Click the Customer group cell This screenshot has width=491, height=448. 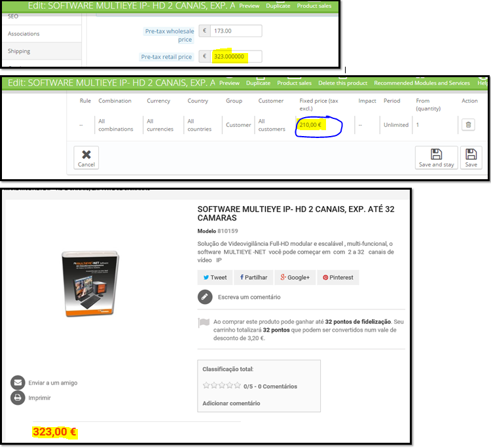point(238,125)
